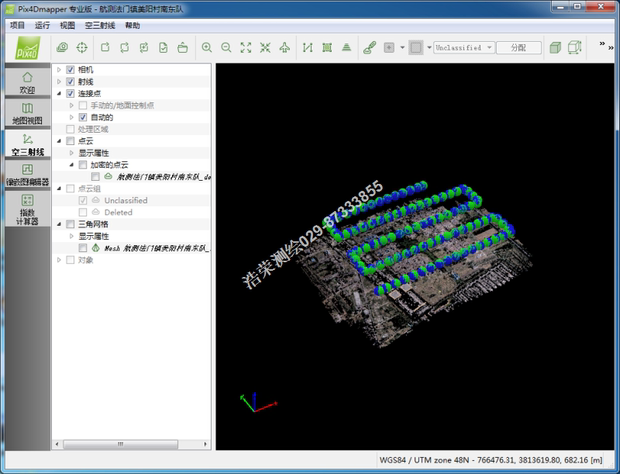Enable the 三角网格 checkbox
This screenshot has width=620, height=474.
coord(70,224)
